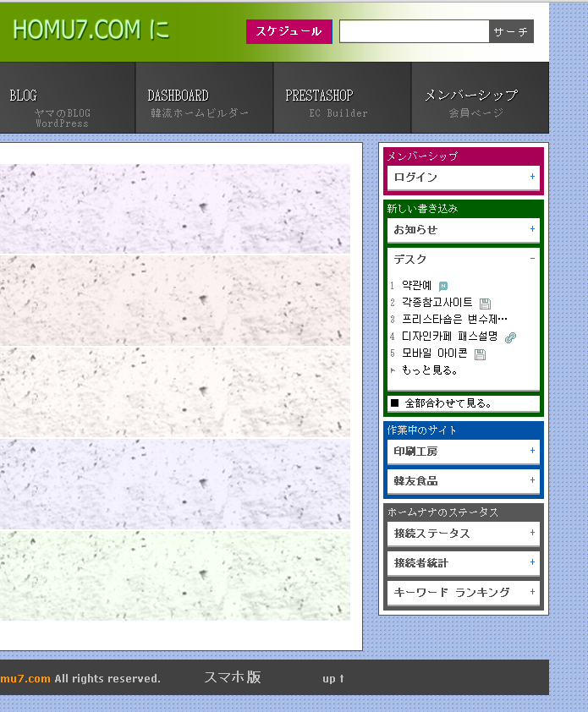Open the スマホ版 footer link
588x712 pixels.
tap(232, 677)
